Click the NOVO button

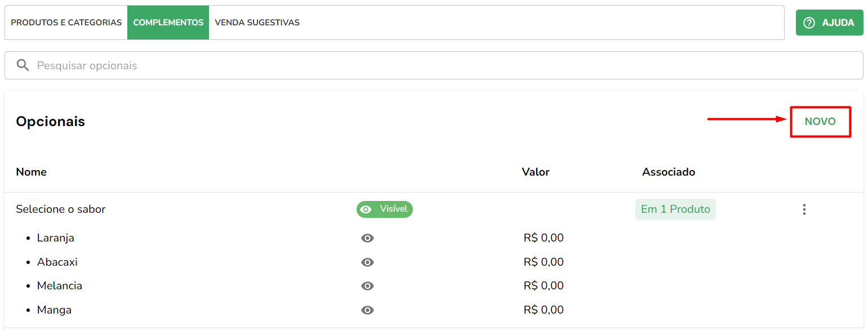point(820,122)
